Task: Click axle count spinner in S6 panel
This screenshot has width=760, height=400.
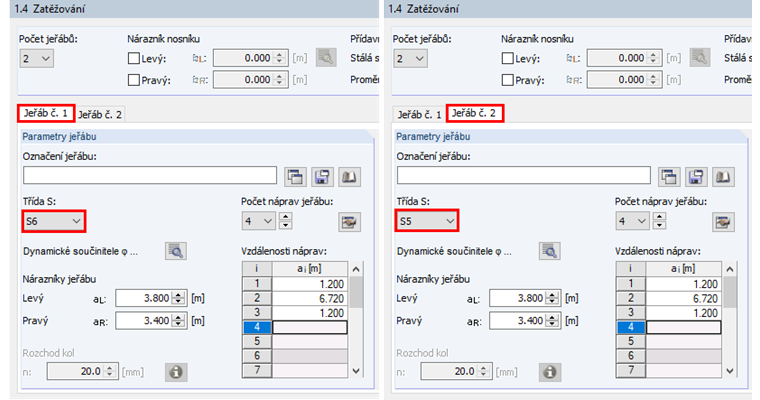Action: coord(285,221)
